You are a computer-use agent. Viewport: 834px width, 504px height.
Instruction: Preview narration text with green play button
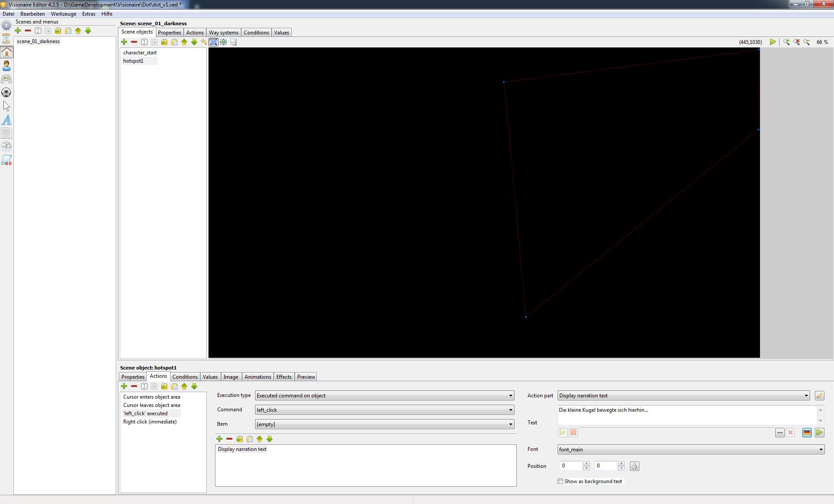click(820, 433)
